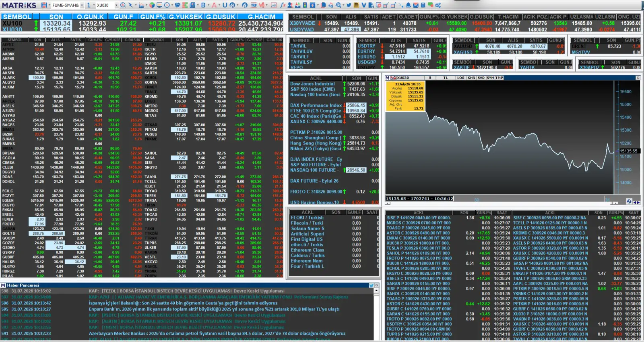
Task: Open dropdown arrow beside the clock icon
Action: (172, 5)
